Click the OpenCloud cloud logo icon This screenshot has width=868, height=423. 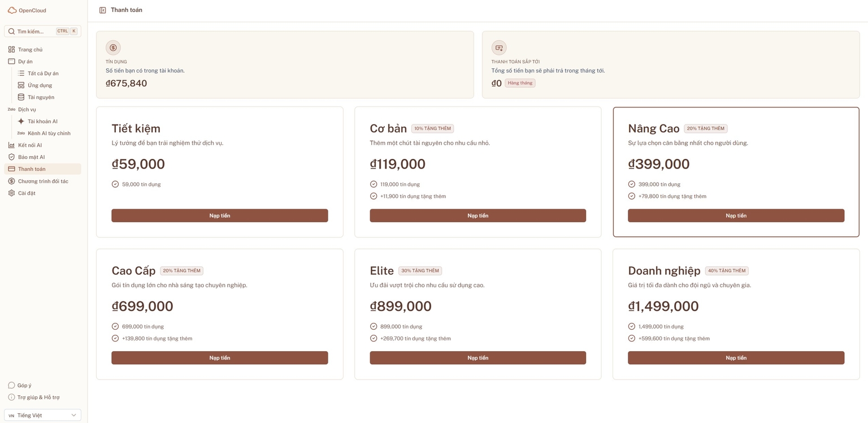pyautogui.click(x=12, y=10)
